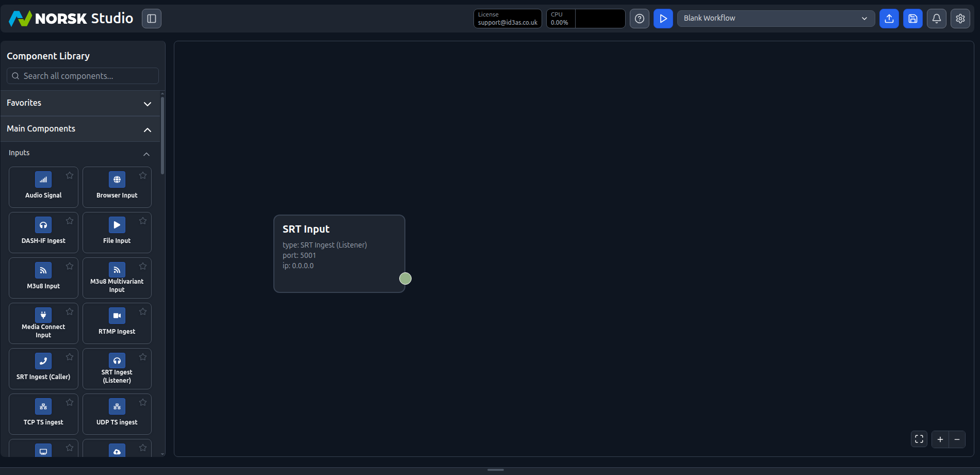Collapse the Main Components section
Viewport: 980px width, 475px height.
pos(80,129)
